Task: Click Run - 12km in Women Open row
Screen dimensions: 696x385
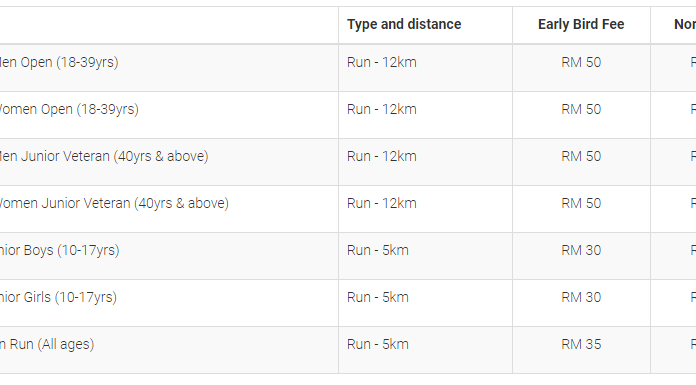Action: (382, 109)
